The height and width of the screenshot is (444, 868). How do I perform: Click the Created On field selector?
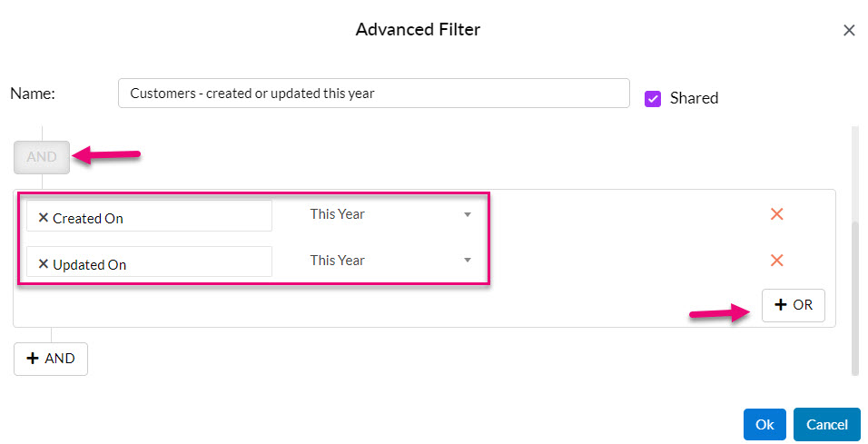[149, 216]
